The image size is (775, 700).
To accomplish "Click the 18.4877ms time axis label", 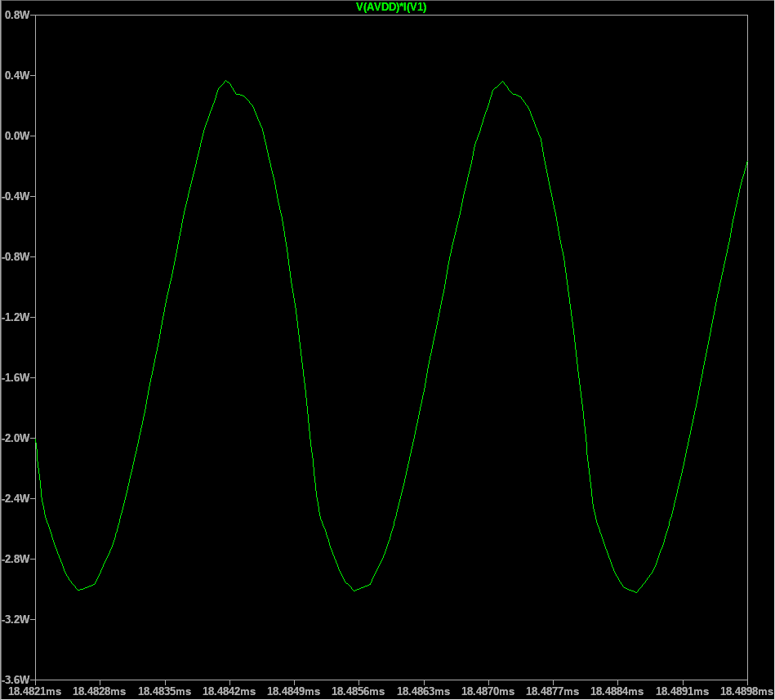I will [x=553, y=691].
